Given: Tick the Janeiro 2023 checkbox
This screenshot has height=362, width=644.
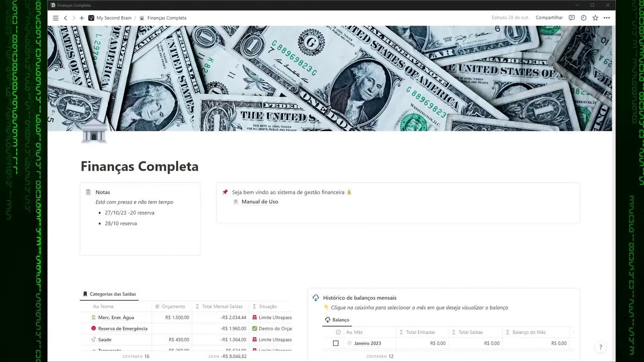Looking at the screenshot, I should tap(336, 343).
